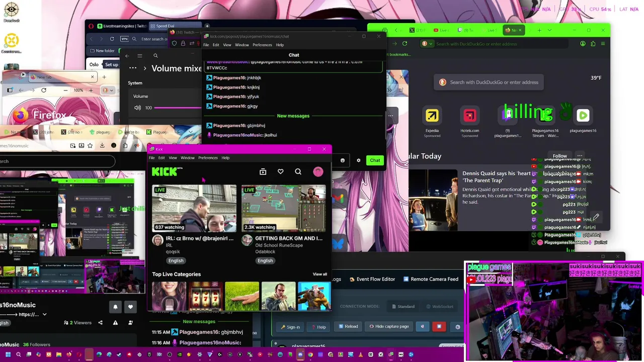Open taskbar search magnifier
Viewport: 644px width, 362px height.
pyautogui.click(x=18, y=354)
